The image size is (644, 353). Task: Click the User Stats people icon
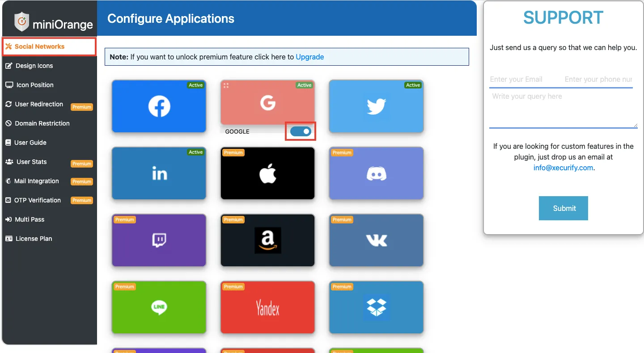pyautogui.click(x=9, y=162)
